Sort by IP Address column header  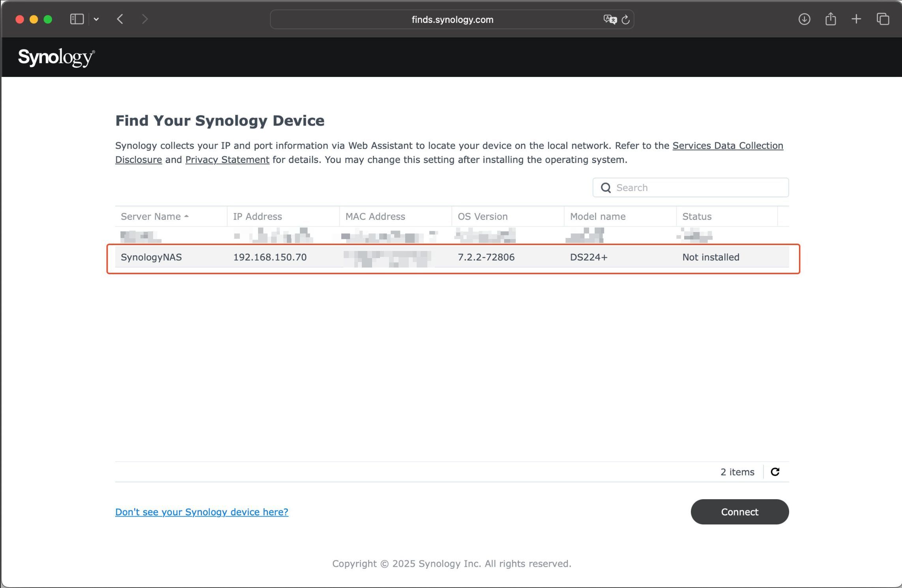257,217
